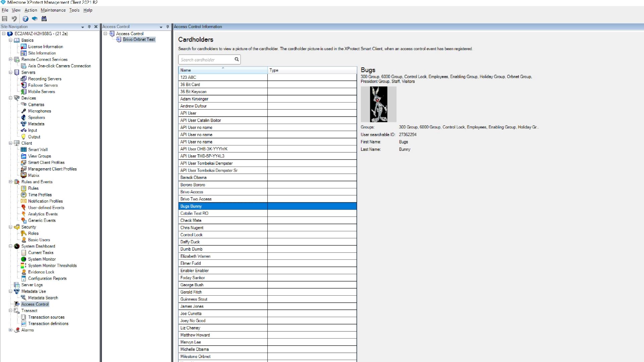Collapse the Client tree node
The image size is (644, 362).
click(x=10, y=143)
